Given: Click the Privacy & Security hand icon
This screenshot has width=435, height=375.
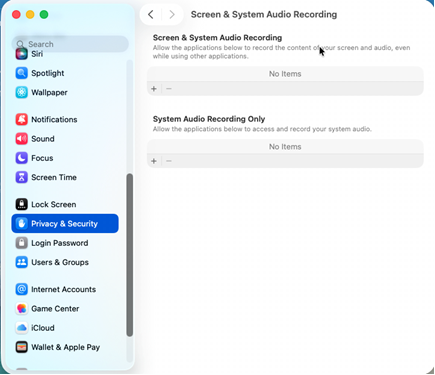Looking at the screenshot, I should (x=22, y=224).
